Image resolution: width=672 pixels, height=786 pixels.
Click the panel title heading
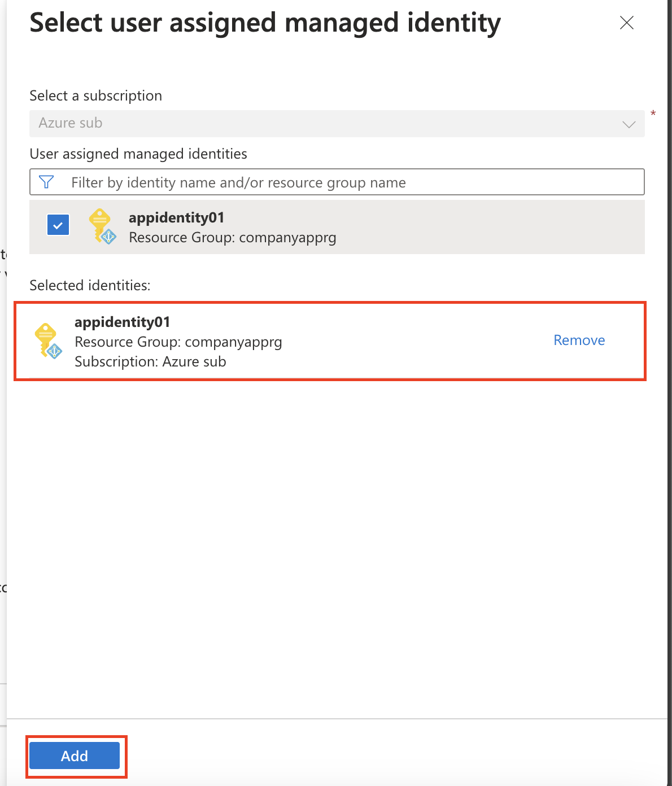(265, 23)
